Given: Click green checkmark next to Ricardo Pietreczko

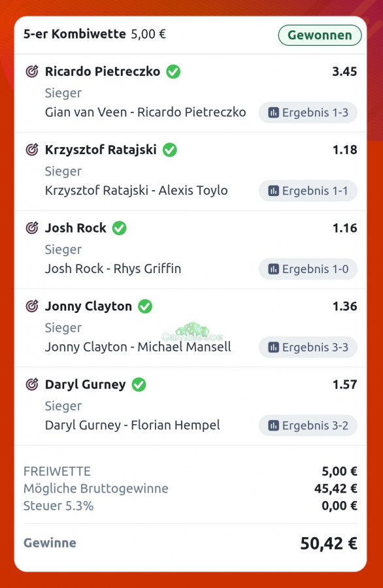Looking at the screenshot, I should [x=173, y=71].
